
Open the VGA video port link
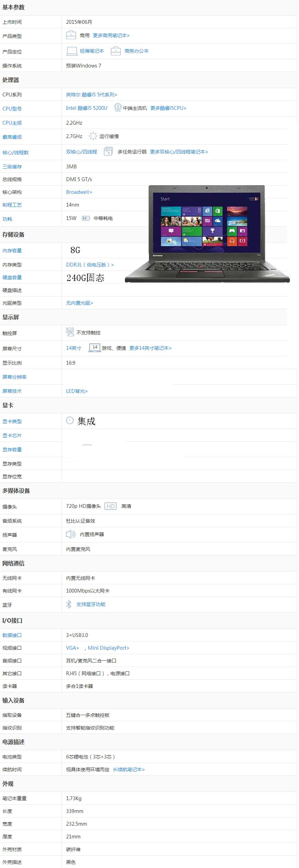(x=72, y=648)
